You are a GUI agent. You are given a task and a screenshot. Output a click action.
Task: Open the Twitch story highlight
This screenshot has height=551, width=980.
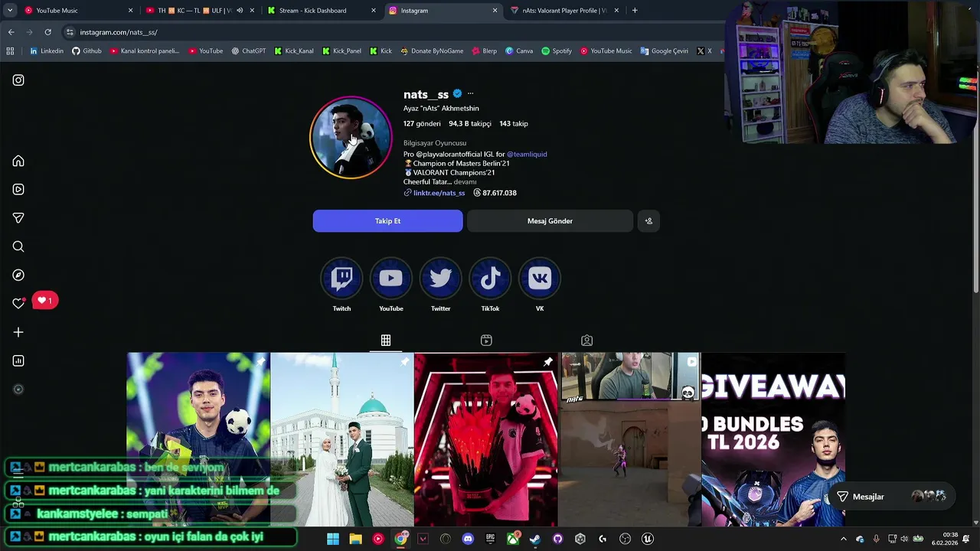coord(341,279)
